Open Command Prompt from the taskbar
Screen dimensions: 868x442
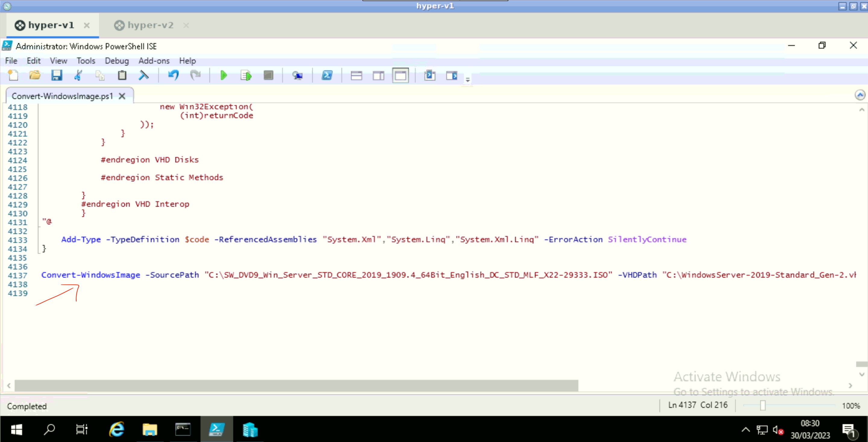[x=183, y=430]
